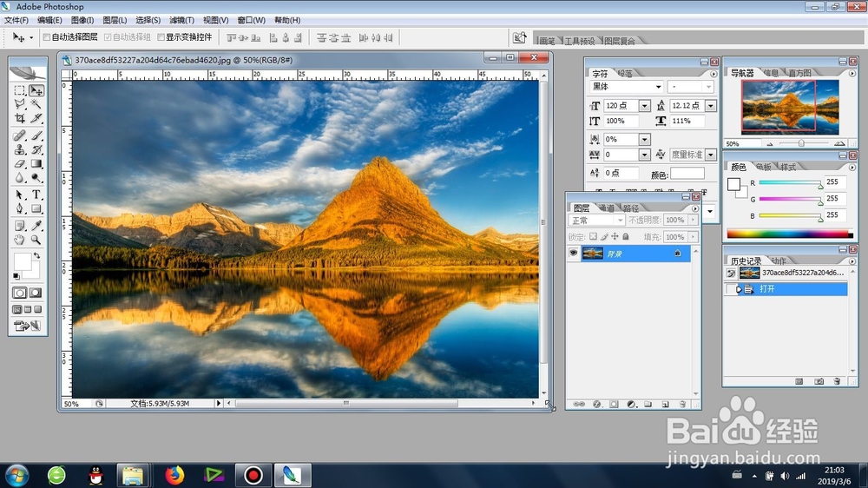This screenshot has height=488, width=868.
Task: Click the 图层复合 palette well tab
Action: (620, 41)
